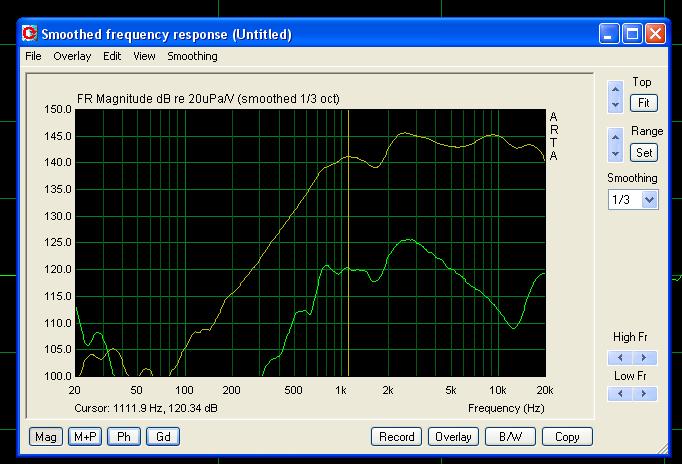The image size is (682, 464).
Task: Click the Fit button
Action: 644,103
